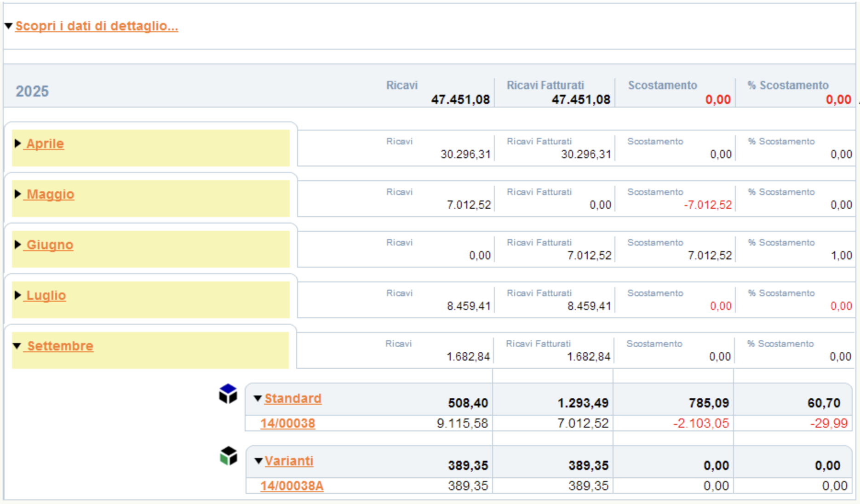Screen dimensions: 860x504
Task: Expand the Luglio month arrow
Action: pyautogui.click(x=18, y=295)
